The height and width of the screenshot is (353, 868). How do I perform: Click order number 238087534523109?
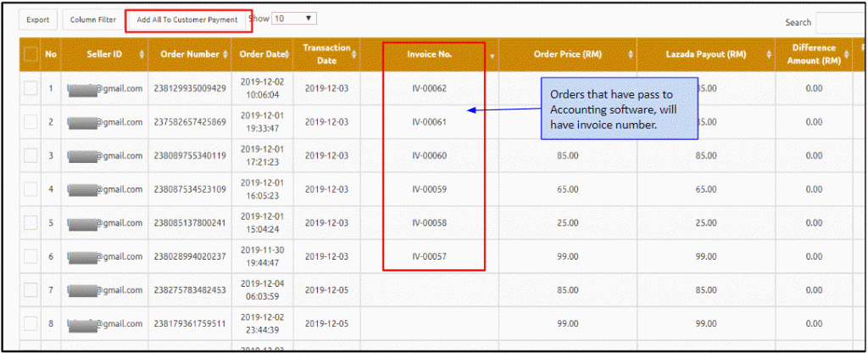pos(190,189)
